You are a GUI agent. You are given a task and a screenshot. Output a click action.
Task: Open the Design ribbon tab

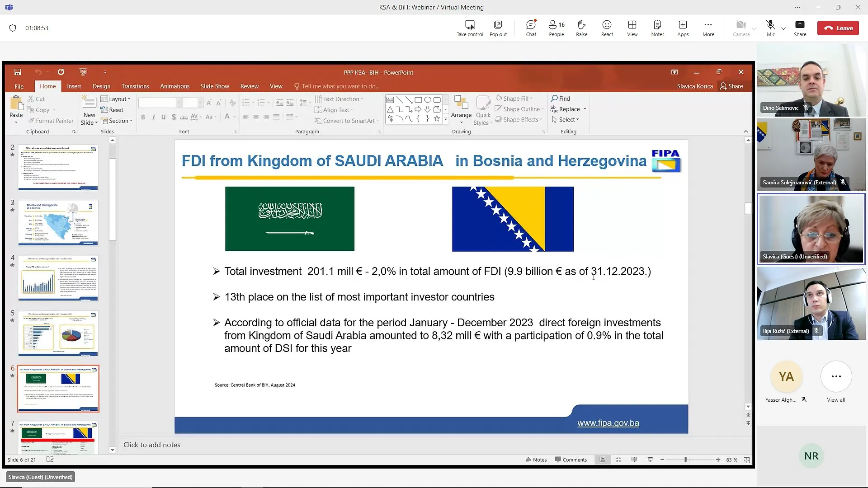point(101,86)
